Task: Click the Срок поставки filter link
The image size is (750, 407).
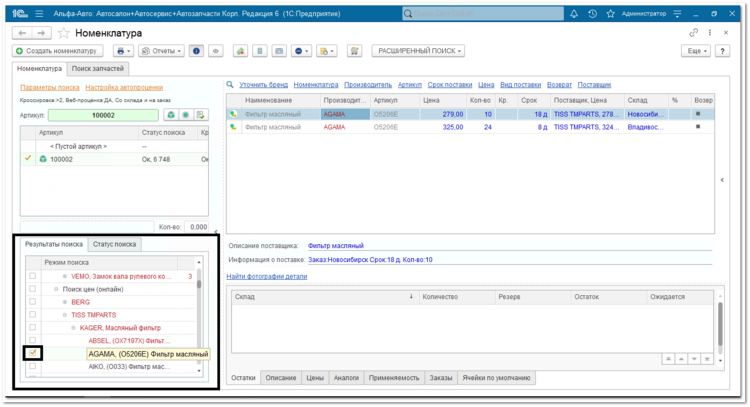Action: point(450,85)
